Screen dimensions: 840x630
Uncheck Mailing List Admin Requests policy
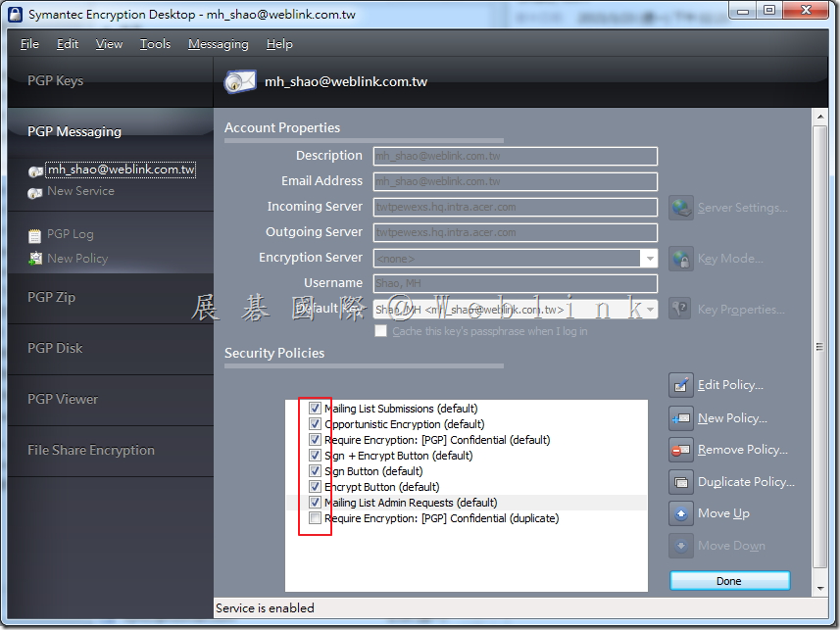(x=315, y=503)
